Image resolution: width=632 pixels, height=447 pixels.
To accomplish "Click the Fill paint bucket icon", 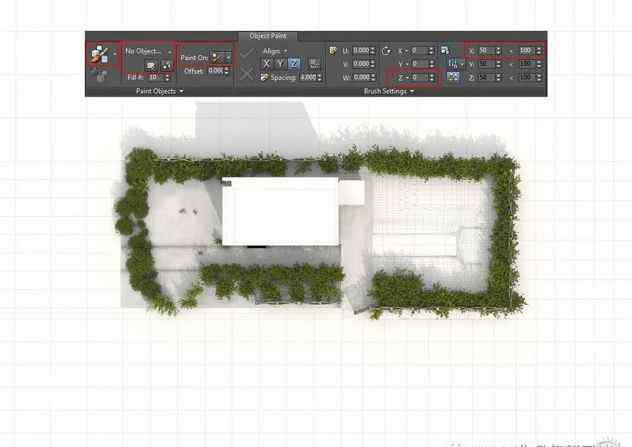I will tap(100, 73).
